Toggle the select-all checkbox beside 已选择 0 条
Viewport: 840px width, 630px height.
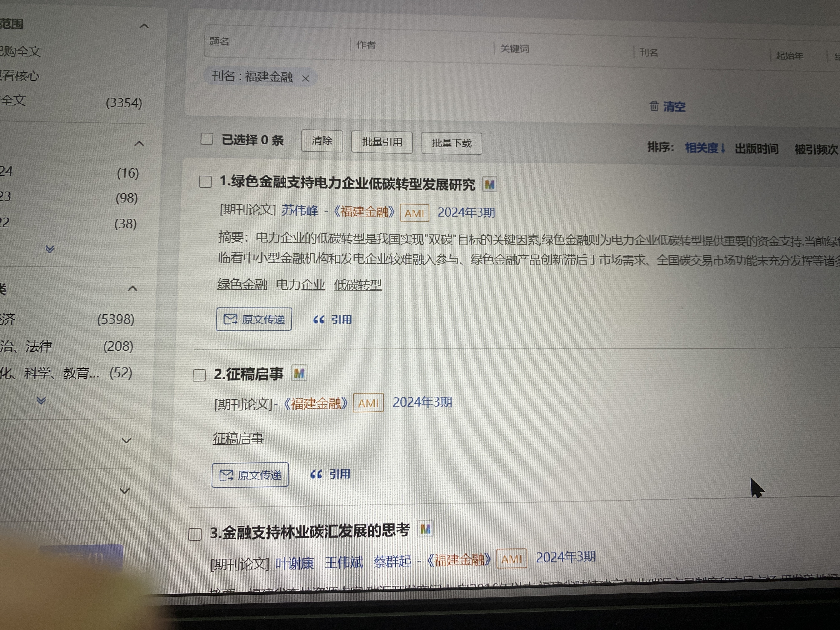[207, 139]
